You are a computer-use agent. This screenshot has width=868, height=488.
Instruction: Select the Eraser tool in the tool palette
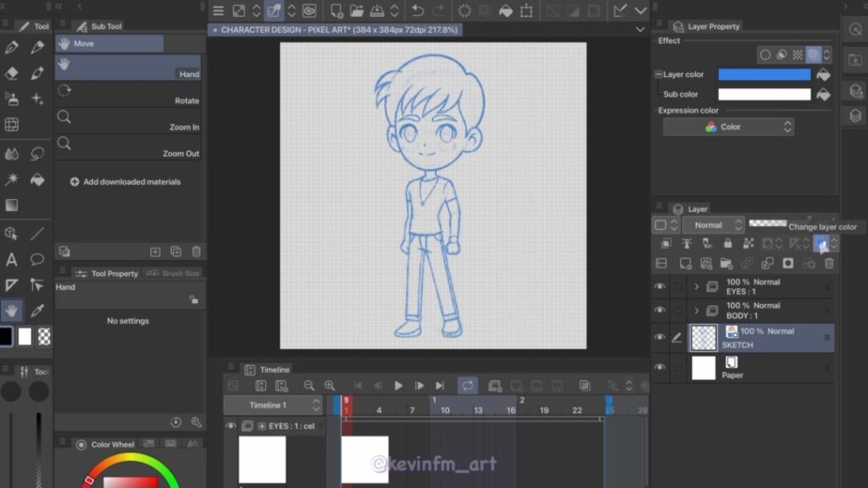pyautogui.click(x=12, y=74)
